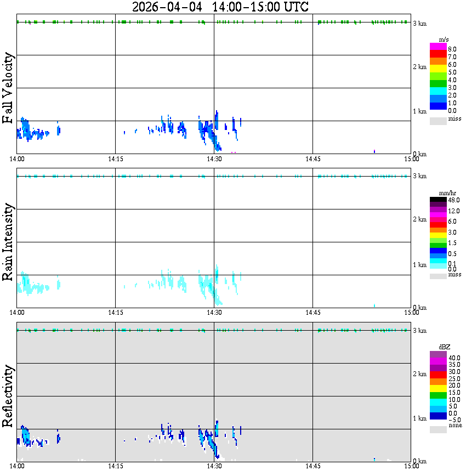Select the red swatch in the Fall Velocity legend

tap(438, 54)
